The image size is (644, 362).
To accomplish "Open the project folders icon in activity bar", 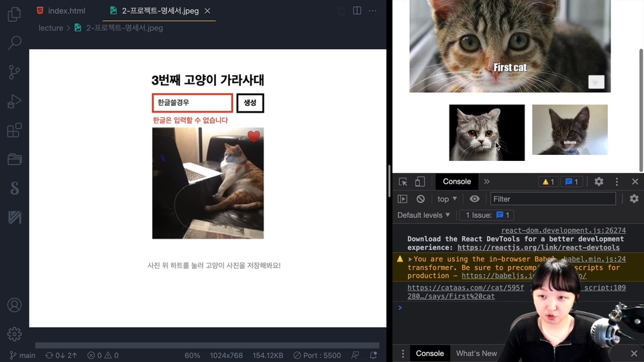I will pyautogui.click(x=14, y=160).
